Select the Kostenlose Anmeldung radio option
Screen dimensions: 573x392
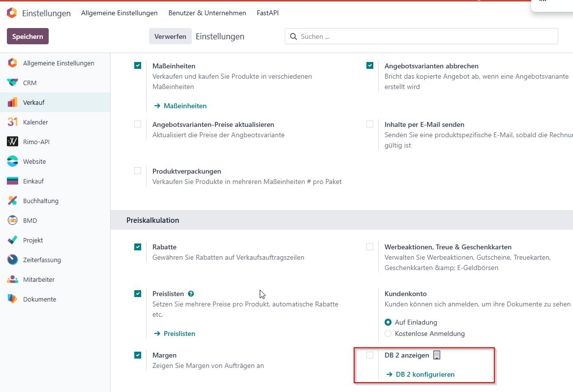pyautogui.click(x=388, y=333)
